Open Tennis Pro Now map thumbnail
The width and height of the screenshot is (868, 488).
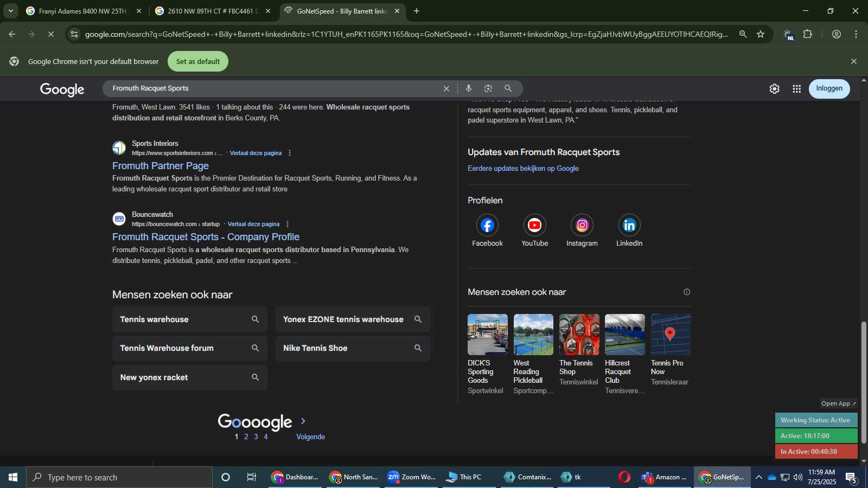click(x=671, y=335)
